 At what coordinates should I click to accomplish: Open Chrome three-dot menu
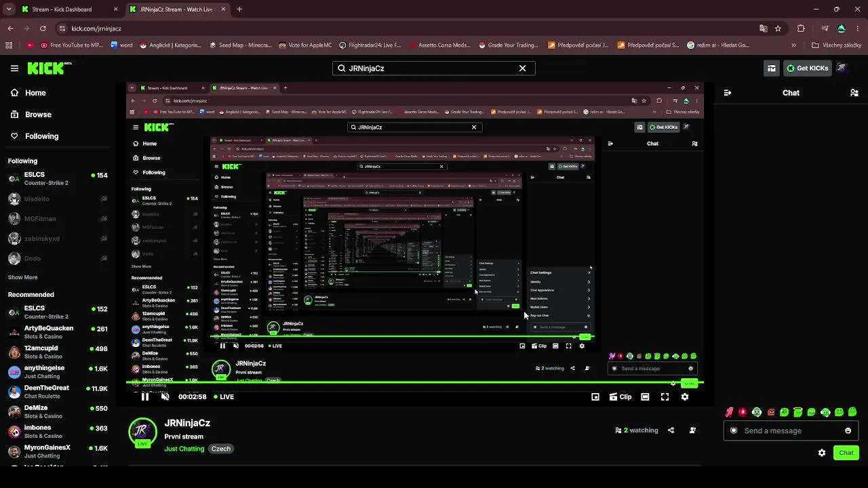859,28
